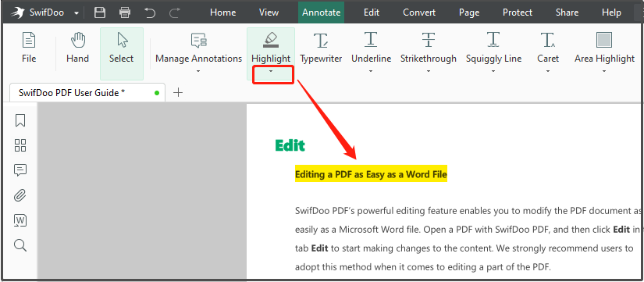Select the Typewriter tool
Screen dimensions: 644x282
(321, 48)
